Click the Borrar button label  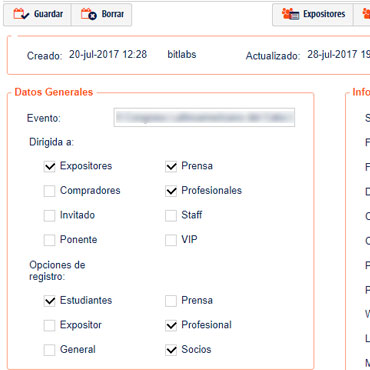click(x=113, y=14)
